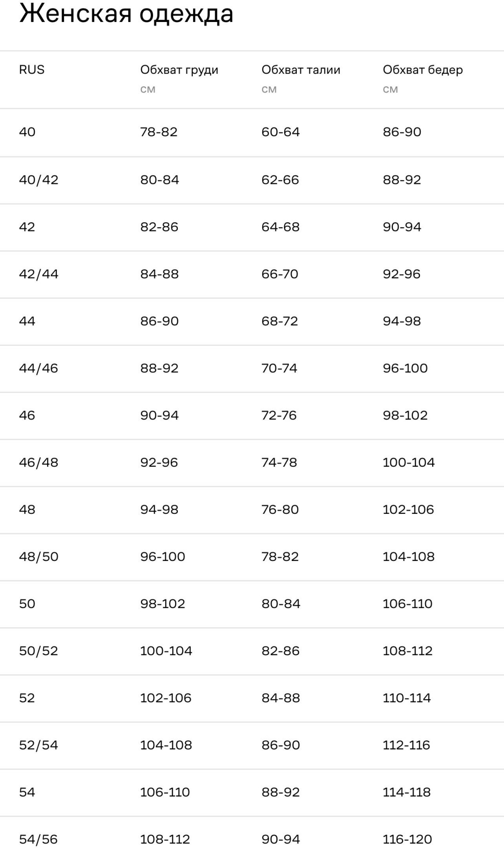Click waist value 68-72 for size 44
Screen dimensions: 504x848
point(280,321)
